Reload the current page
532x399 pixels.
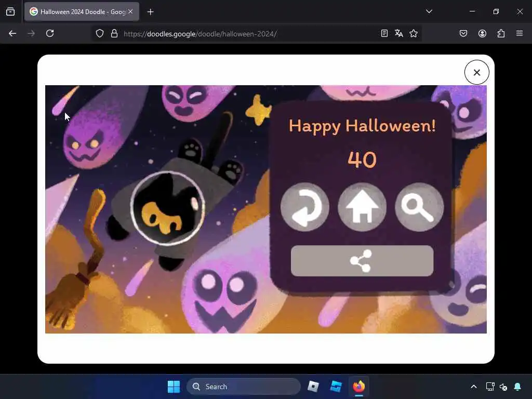coord(50,33)
